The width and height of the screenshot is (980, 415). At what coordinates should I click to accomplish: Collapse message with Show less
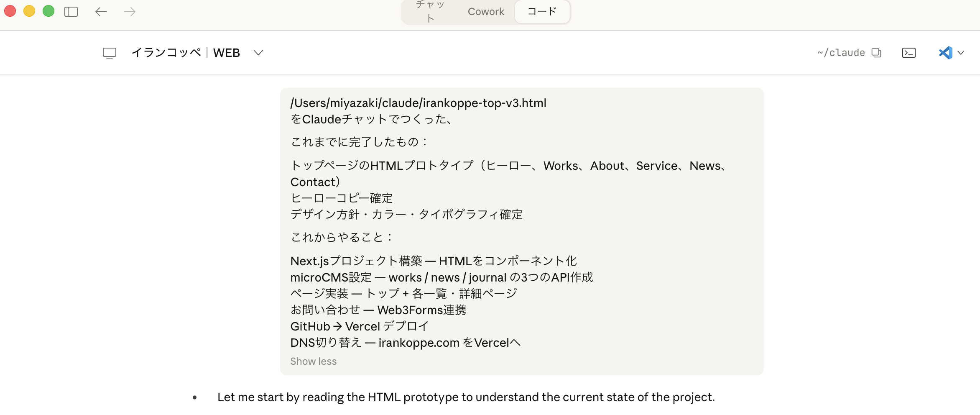click(x=313, y=361)
